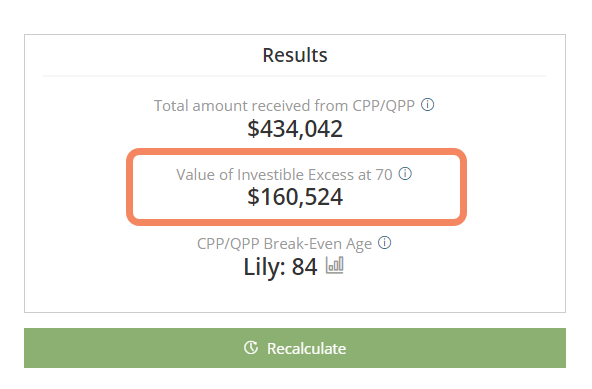Click the Results heading
The image size is (592, 389).
coord(295,55)
